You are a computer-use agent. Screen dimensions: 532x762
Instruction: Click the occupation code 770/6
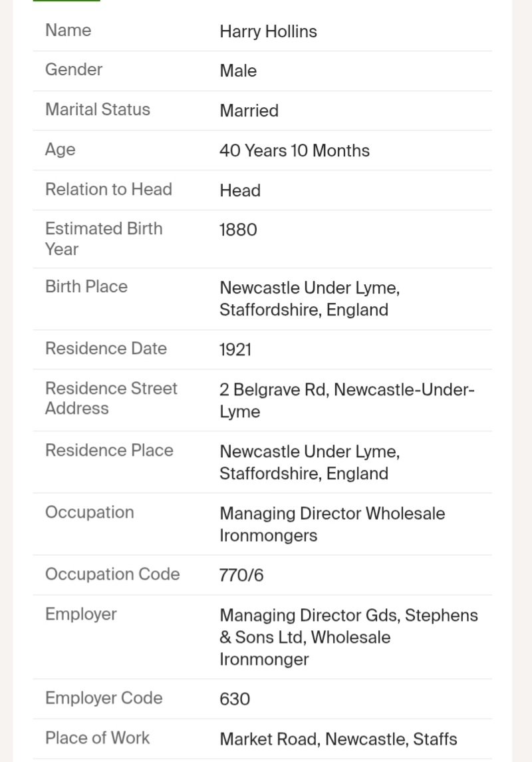pyautogui.click(x=241, y=575)
